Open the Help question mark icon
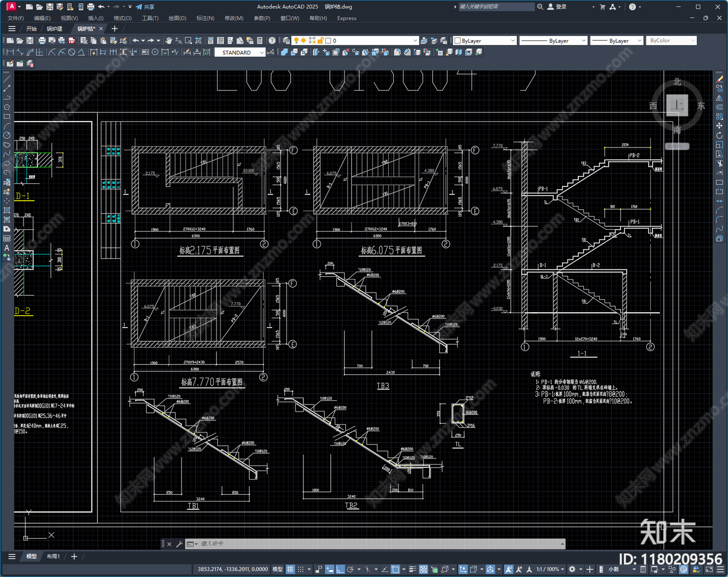728x577 pixels. pos(272,40)
